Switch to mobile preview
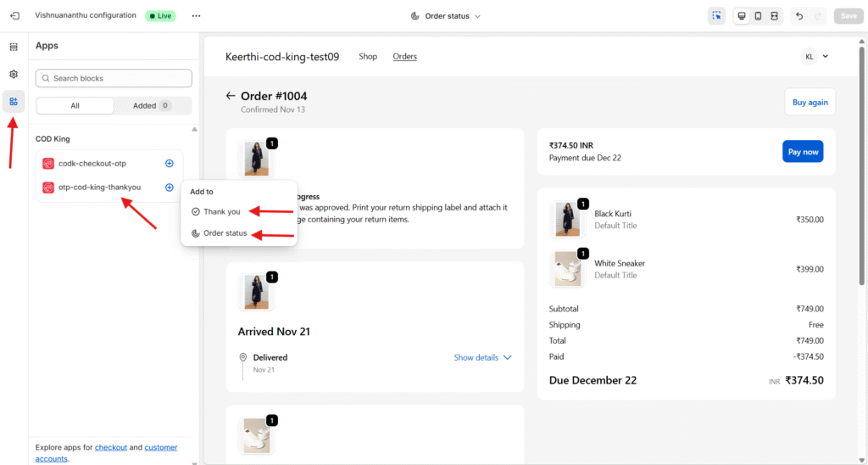 (x=758, y=16)
